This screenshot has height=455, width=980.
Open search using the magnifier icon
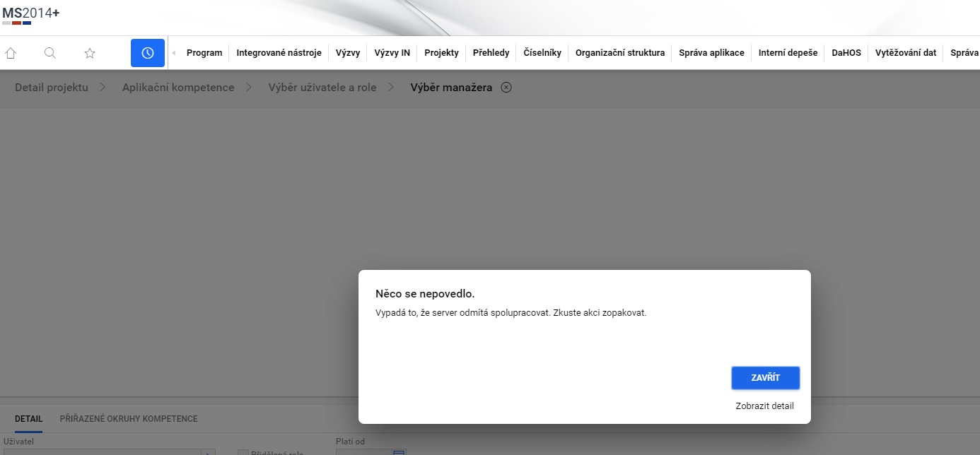click(50, 53)
